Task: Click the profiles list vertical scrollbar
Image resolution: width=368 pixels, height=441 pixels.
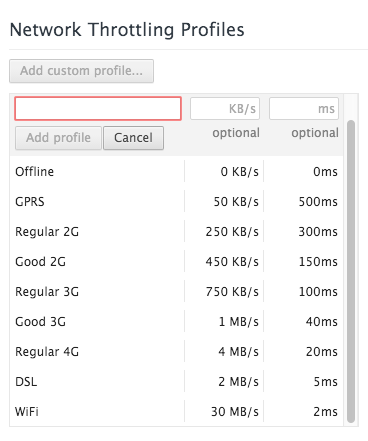Action: tap(351, 271)
